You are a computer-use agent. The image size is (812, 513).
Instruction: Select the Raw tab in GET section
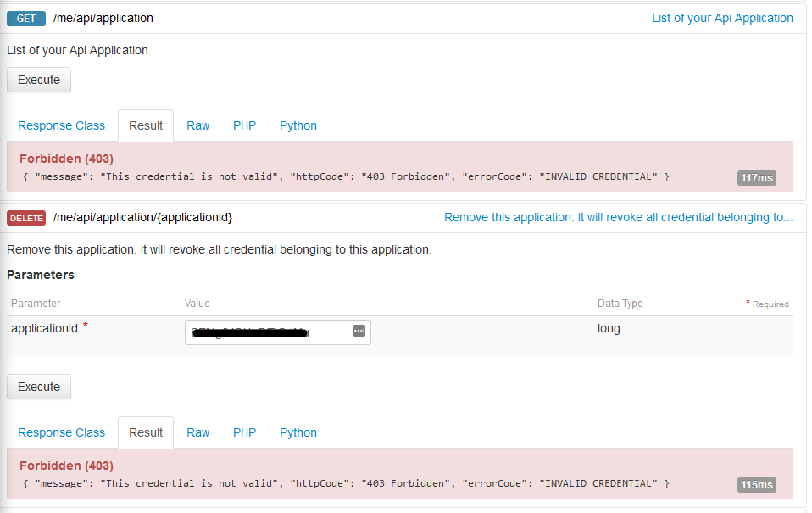(x=198, y=125)
